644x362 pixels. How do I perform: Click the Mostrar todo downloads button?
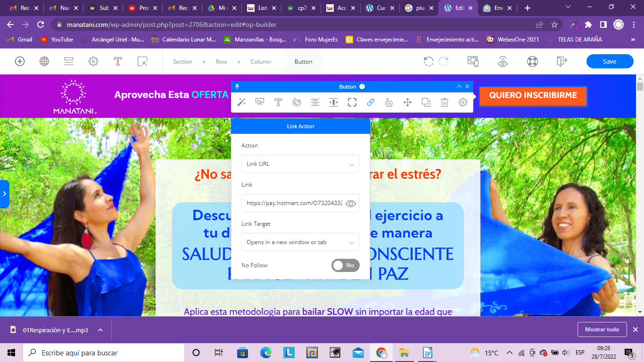602,329
